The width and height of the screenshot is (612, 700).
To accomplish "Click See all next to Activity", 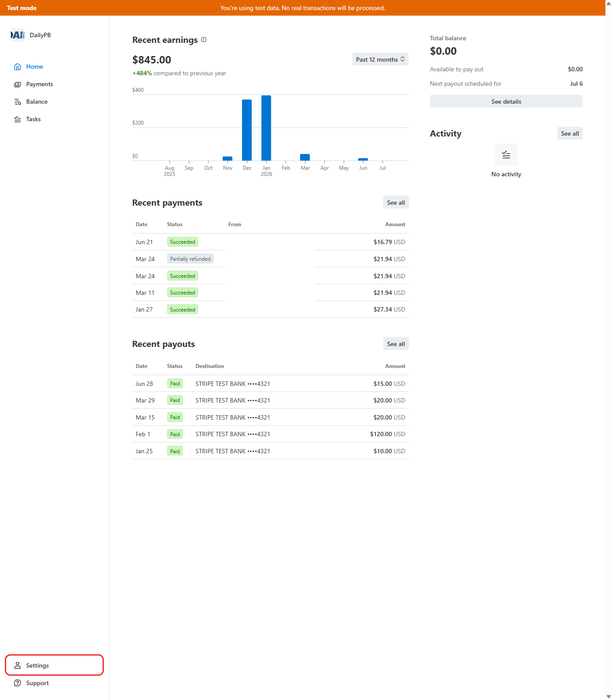I will 570,133.
